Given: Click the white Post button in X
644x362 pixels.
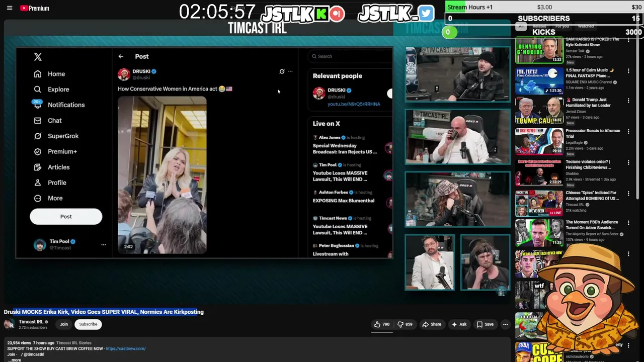Looking at the screenshot, I should (66, 217).
